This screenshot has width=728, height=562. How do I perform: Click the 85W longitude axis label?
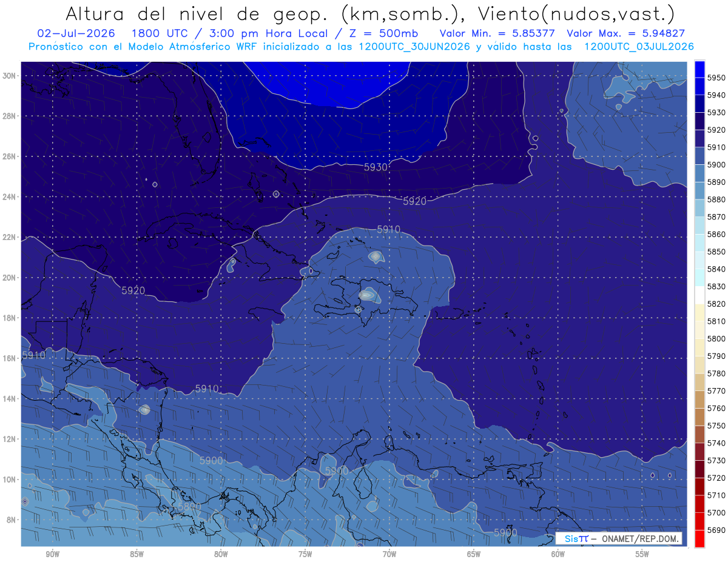(x=136, y=554)
